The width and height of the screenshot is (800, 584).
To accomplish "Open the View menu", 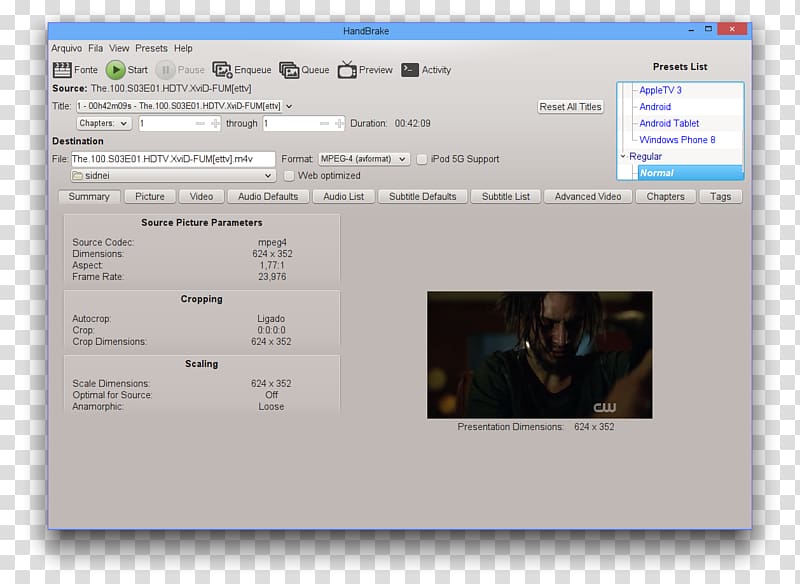I will pyautogui.click(x=119, y=48).
